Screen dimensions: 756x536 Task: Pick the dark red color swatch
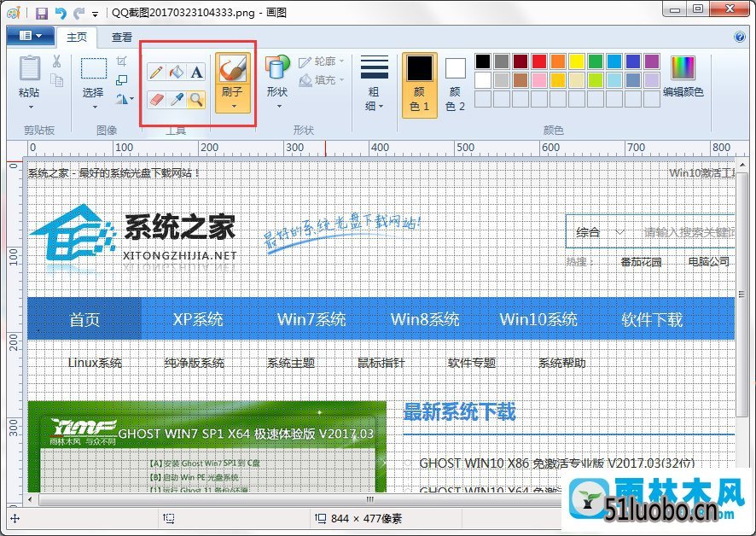click(520, 61)
